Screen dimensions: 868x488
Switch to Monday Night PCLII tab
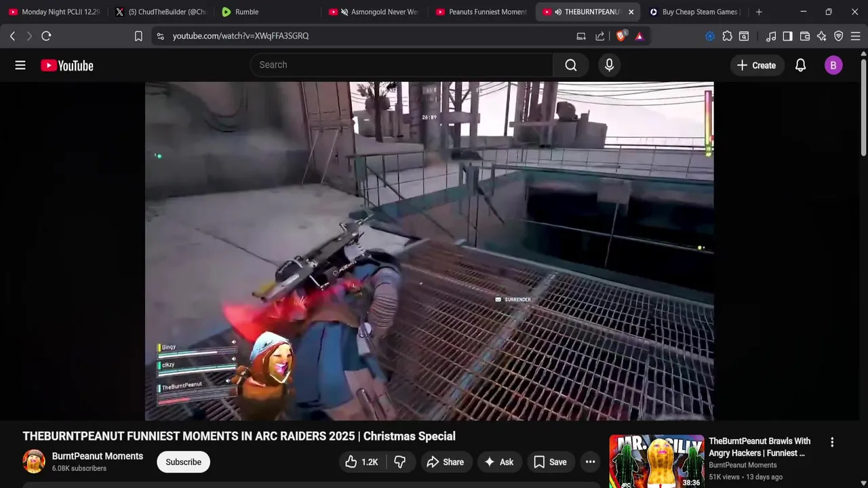tap(54, 12)
